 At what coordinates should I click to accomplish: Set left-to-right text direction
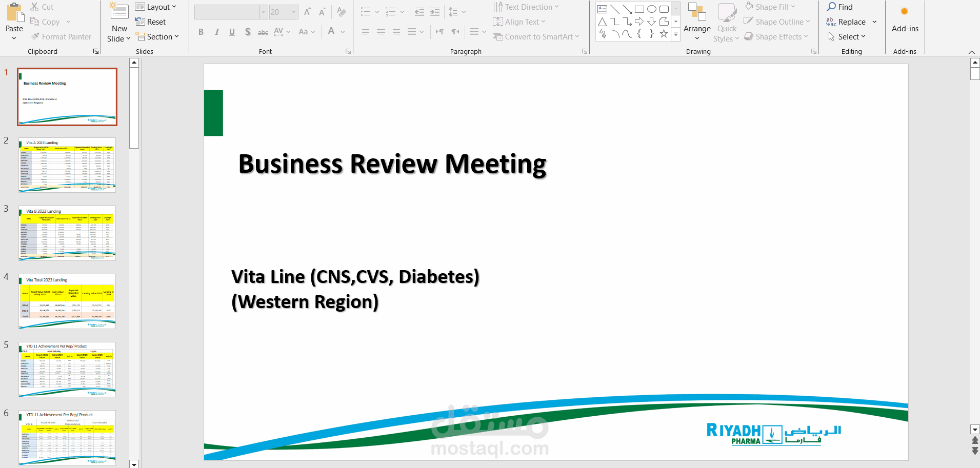click(x=439, y=32)
